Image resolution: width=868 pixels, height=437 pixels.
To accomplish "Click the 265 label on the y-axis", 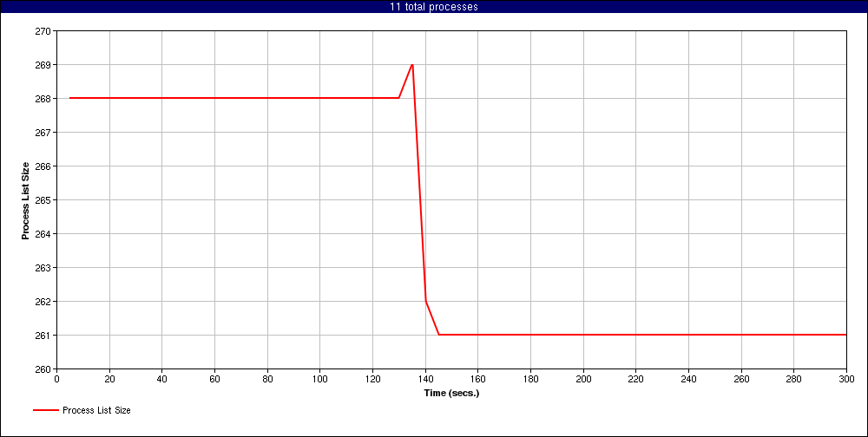I will [x=43, y=199].
